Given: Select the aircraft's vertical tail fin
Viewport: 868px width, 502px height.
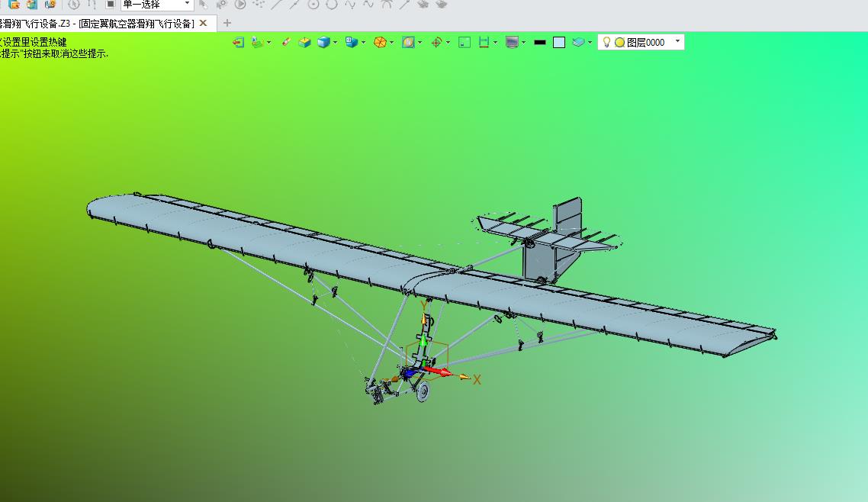Looking at the screenshot, I should click(567, 214).
